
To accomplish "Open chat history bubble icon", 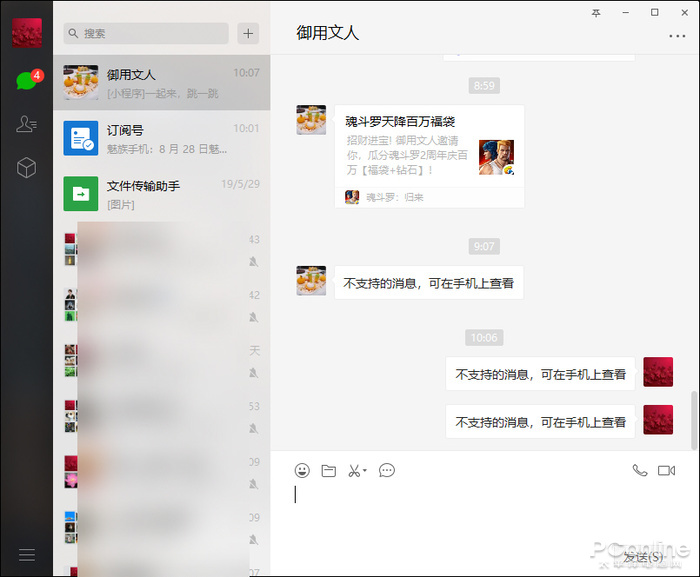I will [387, 470].
